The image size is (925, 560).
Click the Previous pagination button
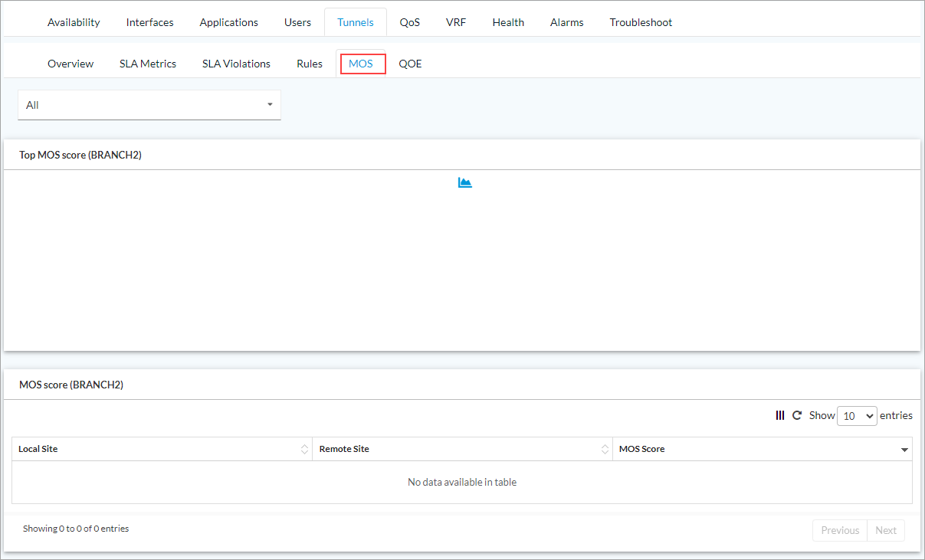click(x=840, y=530)
